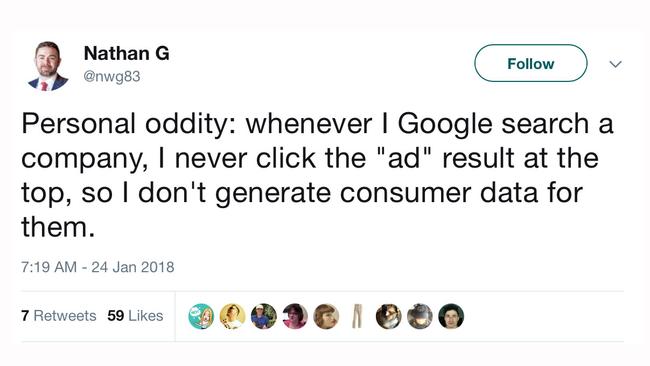Open the helmet-wearing liker avatar
This screenshot has width=650, height=366.
(420, 316)
